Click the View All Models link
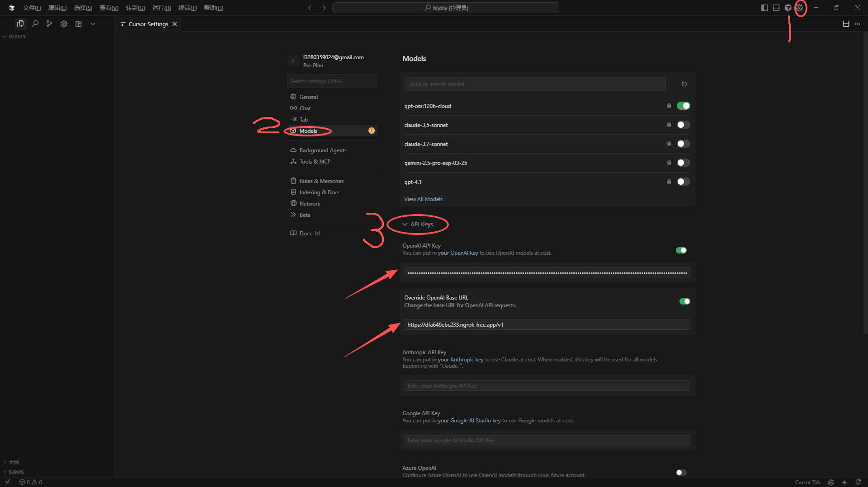The width and height of the screenshot is (868, 487). click(x=423, y=199)
